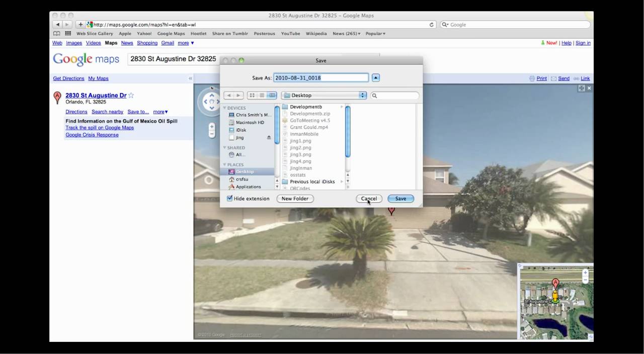
Task: Click the Cancel button
Action: (369, 199)
